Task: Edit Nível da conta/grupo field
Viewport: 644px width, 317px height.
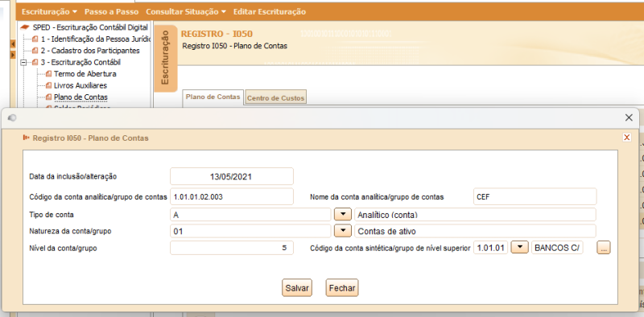Action: [232, 248]
